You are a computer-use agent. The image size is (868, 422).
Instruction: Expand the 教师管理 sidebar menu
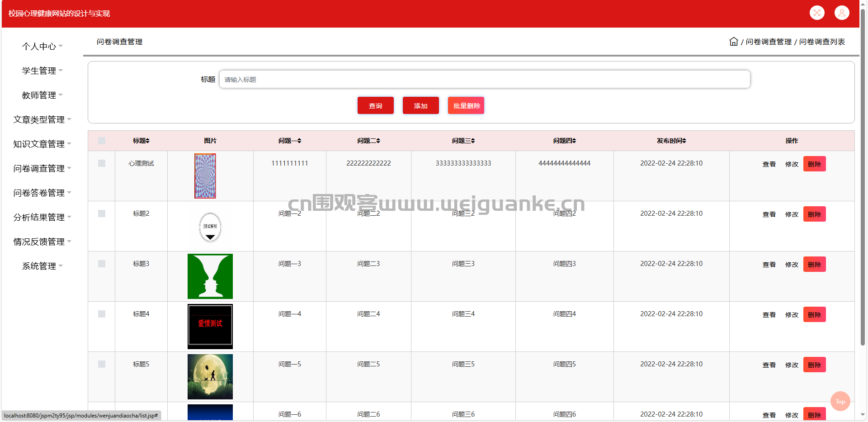pyautogui.click(x=42, y=95)
